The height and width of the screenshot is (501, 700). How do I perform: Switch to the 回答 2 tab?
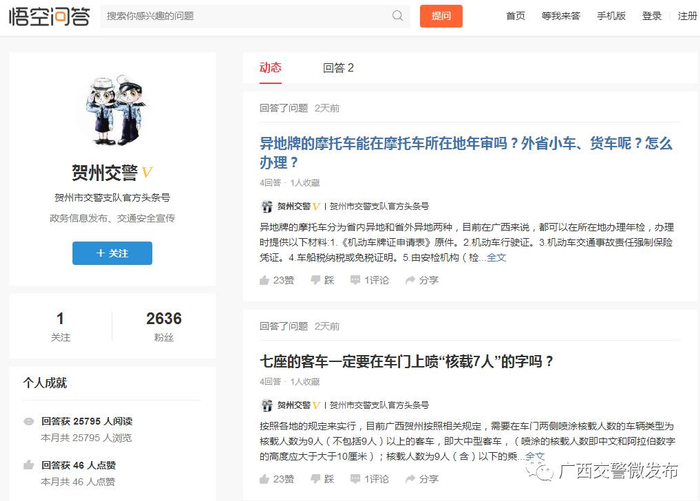click(338, 68)
